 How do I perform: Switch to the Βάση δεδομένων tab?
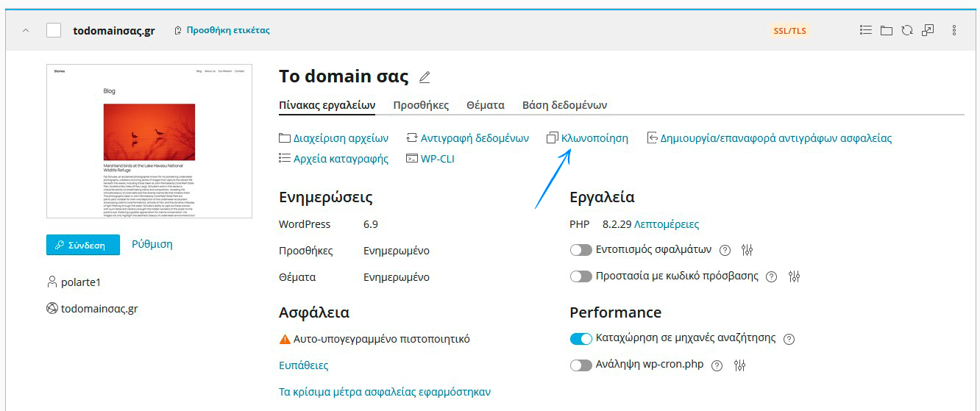tap(564, 105)
